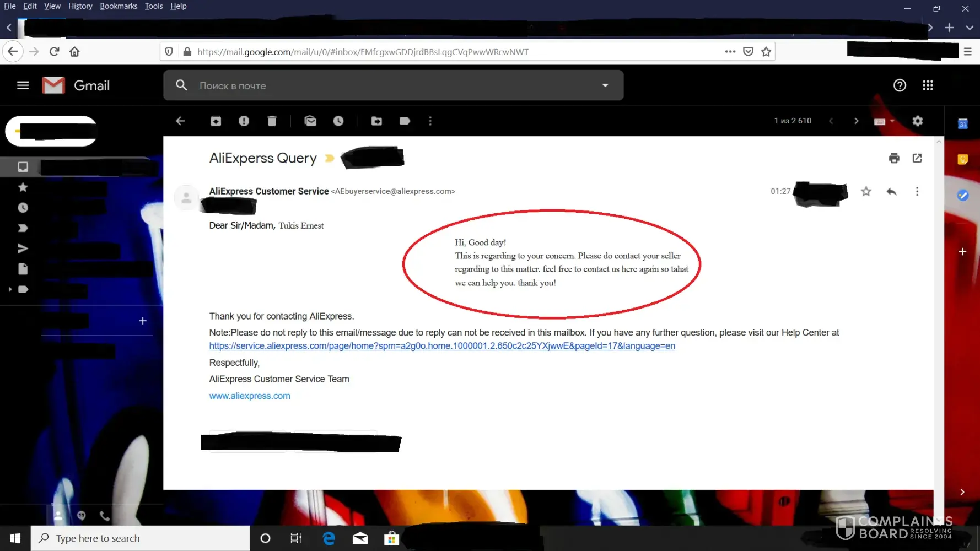Open Google Keep side panel
The image size is (980, 551).
point(962,159)
